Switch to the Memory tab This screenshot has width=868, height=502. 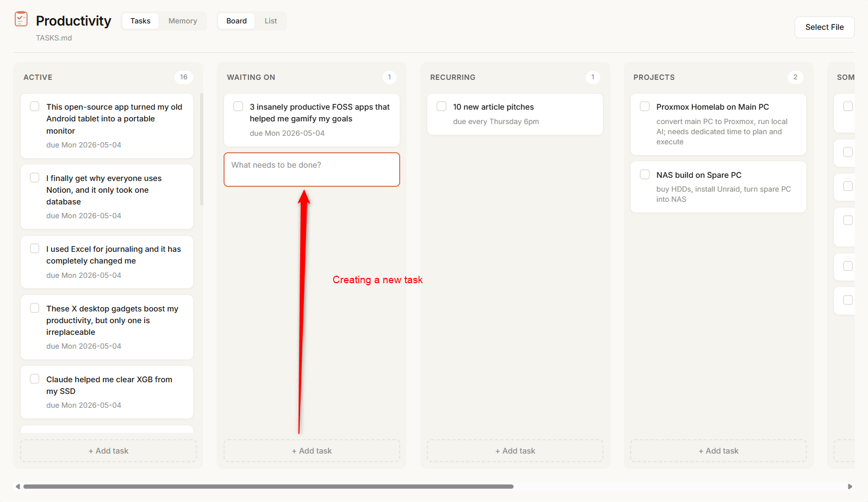[x=183, y=21]
